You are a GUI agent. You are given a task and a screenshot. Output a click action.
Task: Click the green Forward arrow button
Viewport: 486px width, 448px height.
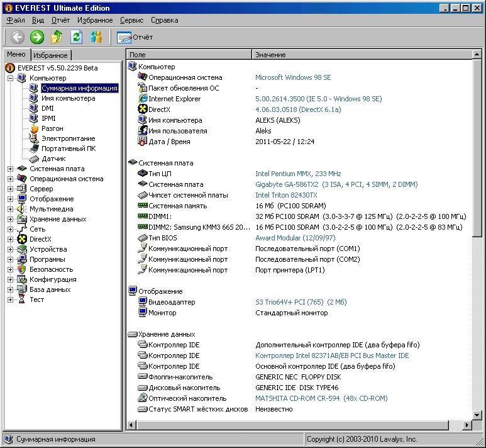pos(37,37)
